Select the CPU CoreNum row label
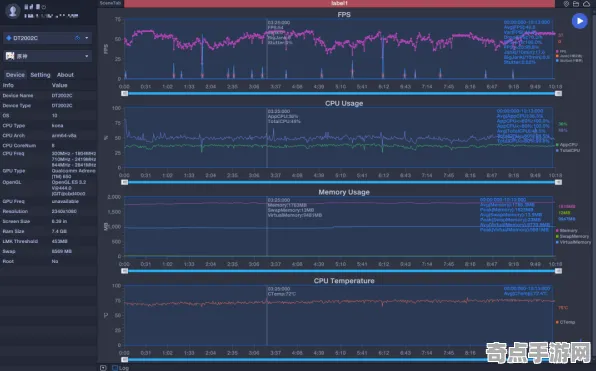 pos(19,145)
